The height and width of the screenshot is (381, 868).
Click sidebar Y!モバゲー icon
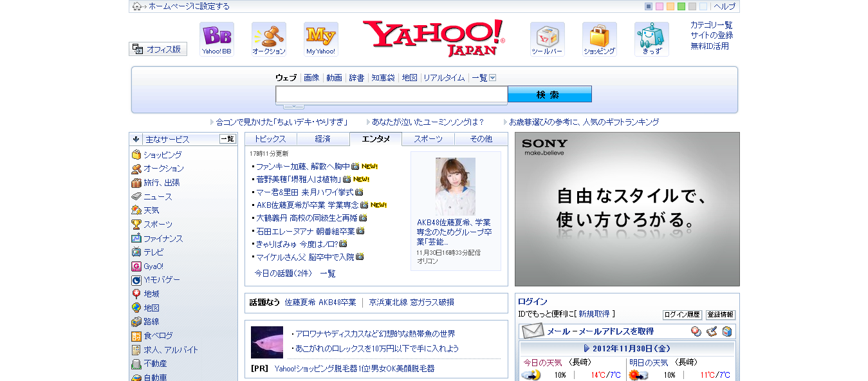[x=136, y=280]
